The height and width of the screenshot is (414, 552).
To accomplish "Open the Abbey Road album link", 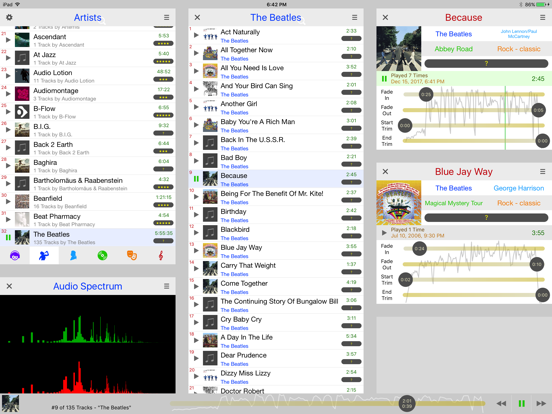I will 453,49.
